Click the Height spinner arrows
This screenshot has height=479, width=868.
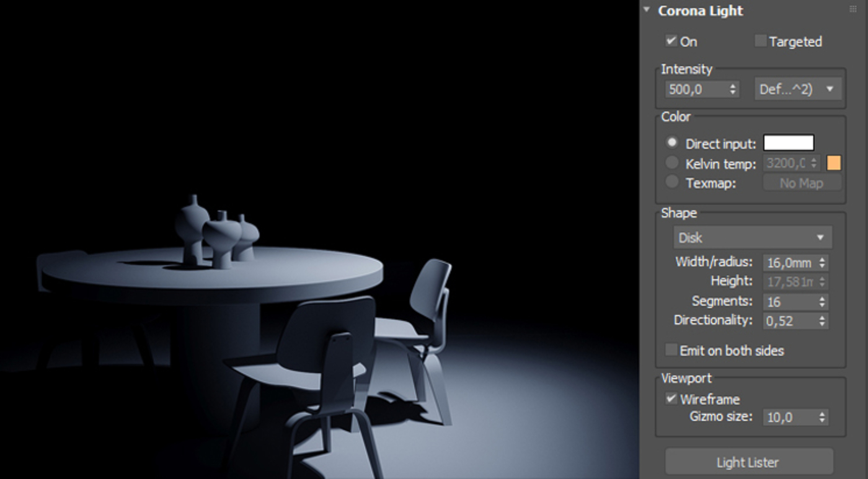(x=823, y=282)
